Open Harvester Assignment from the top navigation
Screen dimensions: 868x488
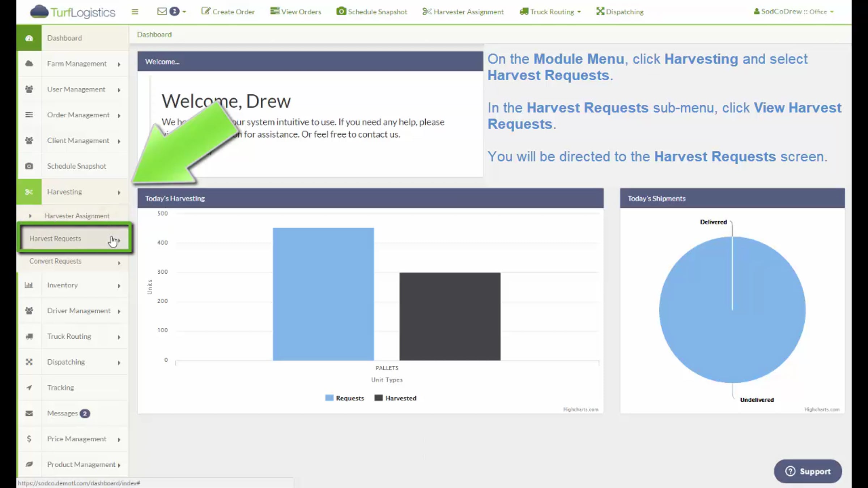click(x=463, y=12)
